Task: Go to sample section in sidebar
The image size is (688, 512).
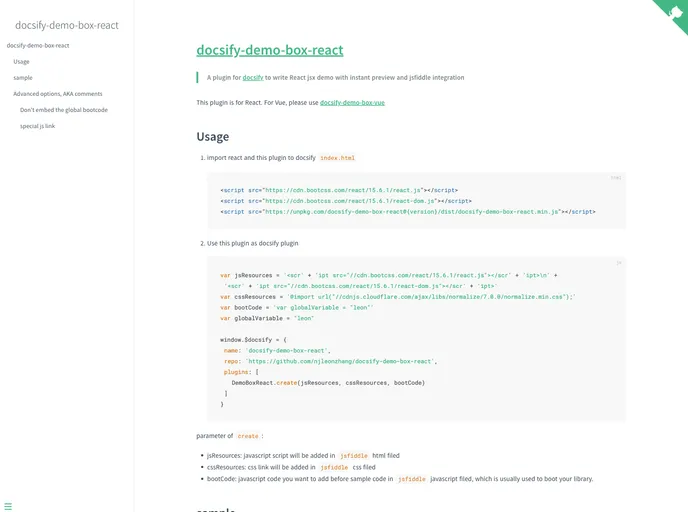Action: coord(23,78)
